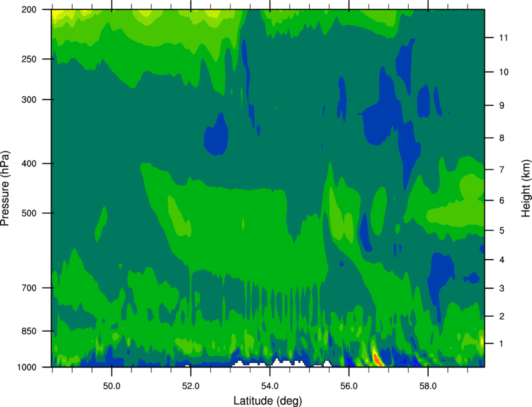Viewport: 532px width, 407px height.
Task: Select the 200 hPa pressure tick label
Action: [x=29, y=9]
